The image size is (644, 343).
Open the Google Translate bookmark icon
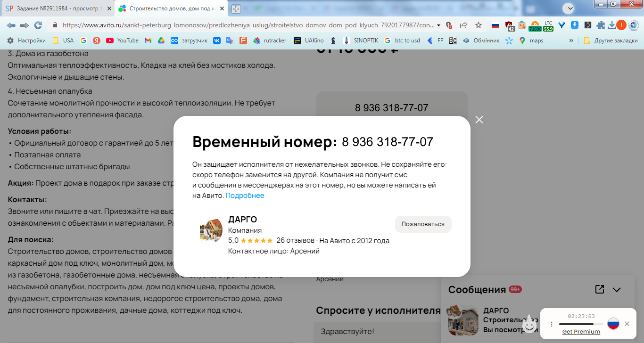click(230, 41)
